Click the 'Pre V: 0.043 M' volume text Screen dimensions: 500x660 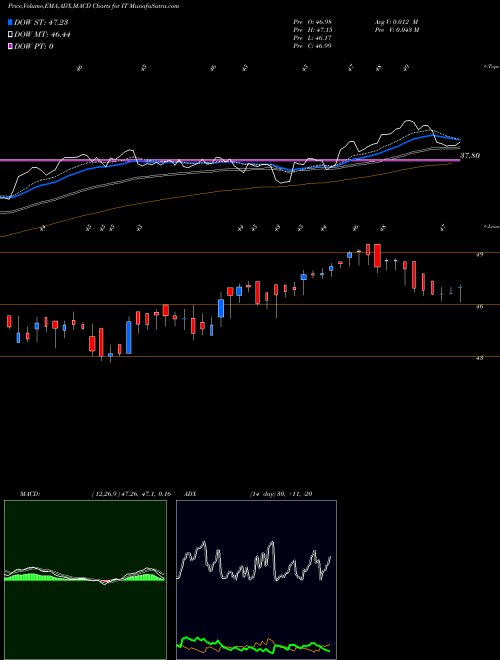396,30
